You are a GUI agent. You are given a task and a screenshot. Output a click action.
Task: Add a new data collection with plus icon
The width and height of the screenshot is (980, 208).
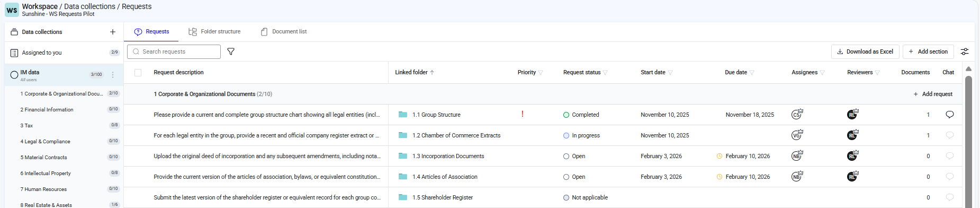pos(113,32)
